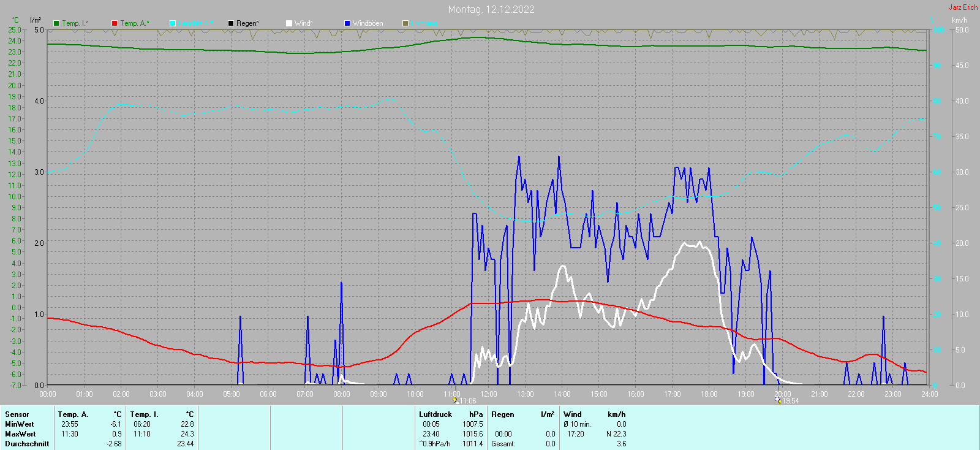980x450 pixels.
Task: Click the Regen legend label text
Action: [247, 23]
